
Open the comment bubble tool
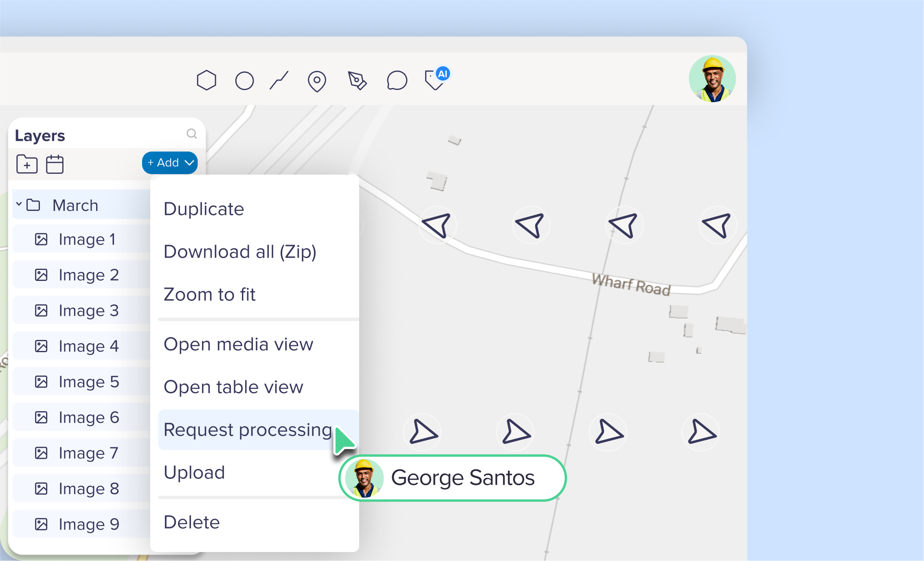pyautogui.click(x=397, y=80)
